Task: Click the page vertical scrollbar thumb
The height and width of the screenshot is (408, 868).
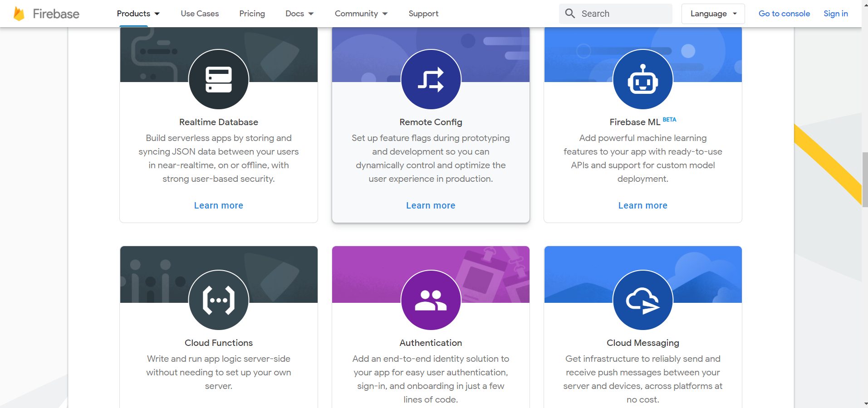Action: 865,179
